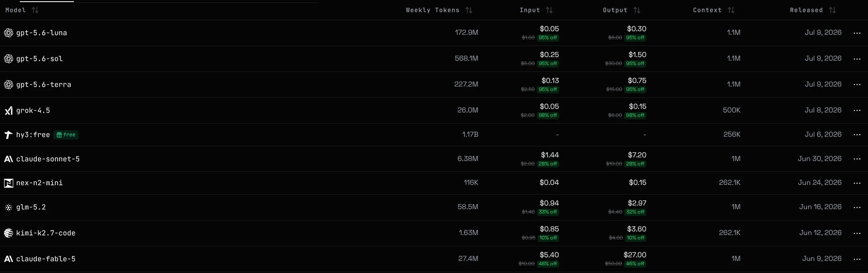Click the Jun 30, 2026 release date
Image resolution: width=868 pixels, height=273 pixels.
point(820,159)
